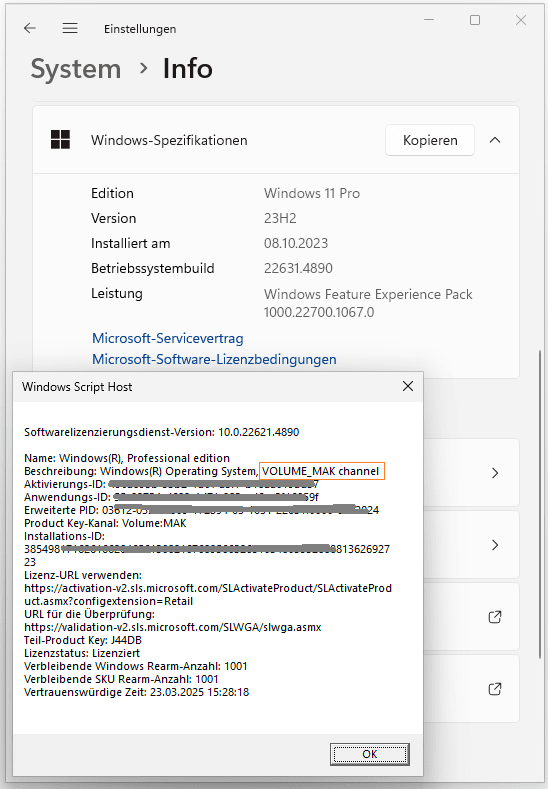The height and width of the screenshot is (789, 548).
Task: Click the Softwarelizenzierungsdienst-Version line
Action: pos(162,432)
